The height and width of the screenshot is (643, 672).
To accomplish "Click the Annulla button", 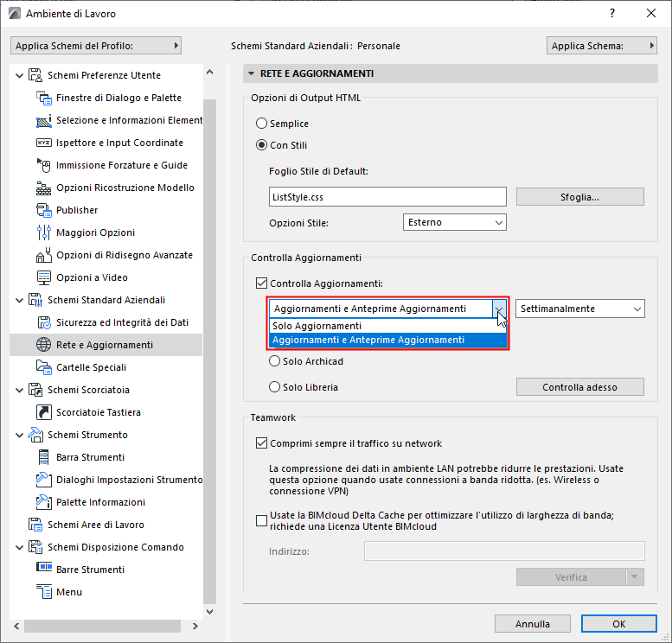I will tap(532, 624).
